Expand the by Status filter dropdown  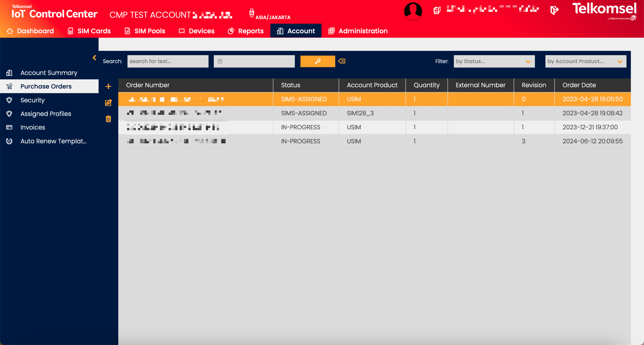tap(528, 62)
